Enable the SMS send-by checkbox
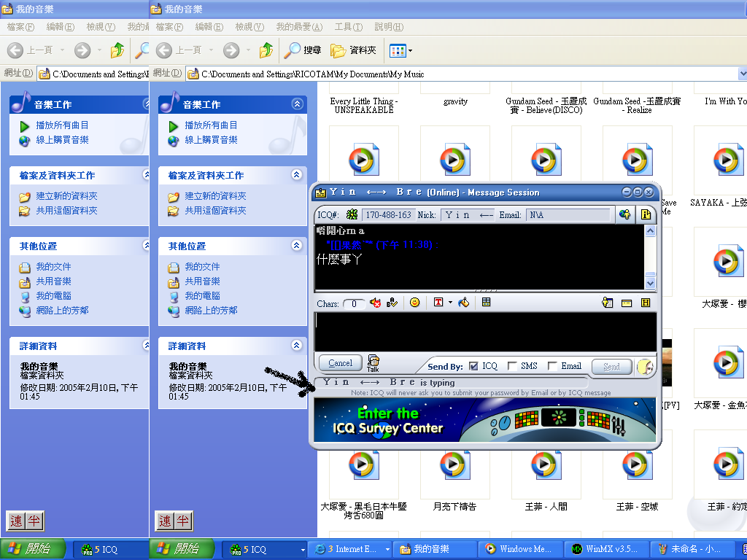 coord(512,366)
